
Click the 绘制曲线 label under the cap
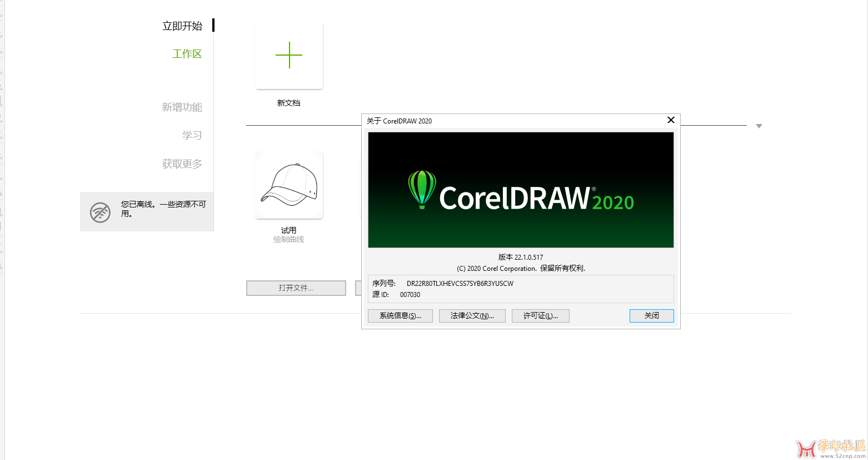pyautogui.click(x=288, y=240)
